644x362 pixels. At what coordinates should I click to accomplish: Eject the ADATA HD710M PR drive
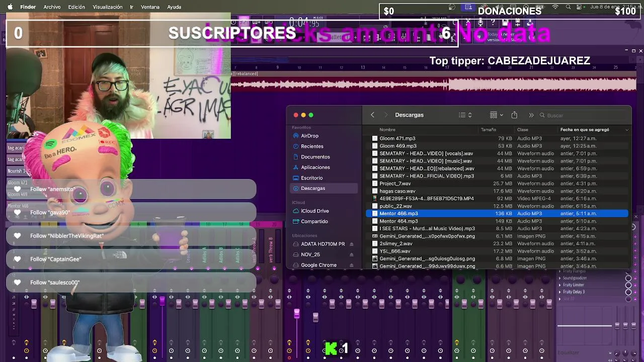(351, 244)
